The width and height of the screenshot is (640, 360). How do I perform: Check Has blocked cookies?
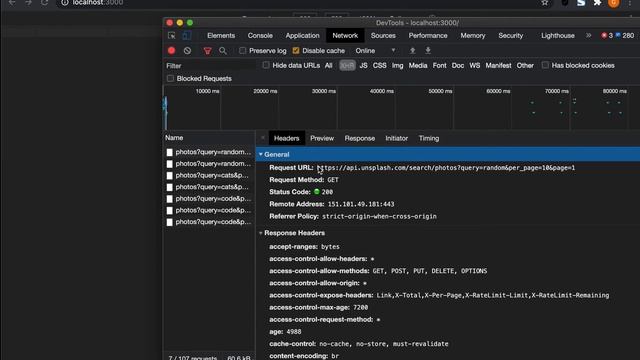545,65
